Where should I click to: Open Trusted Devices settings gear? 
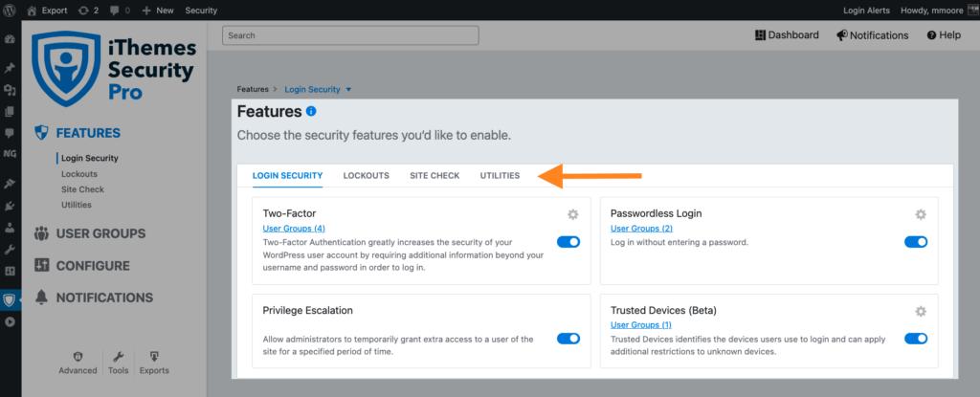[920, 311]
